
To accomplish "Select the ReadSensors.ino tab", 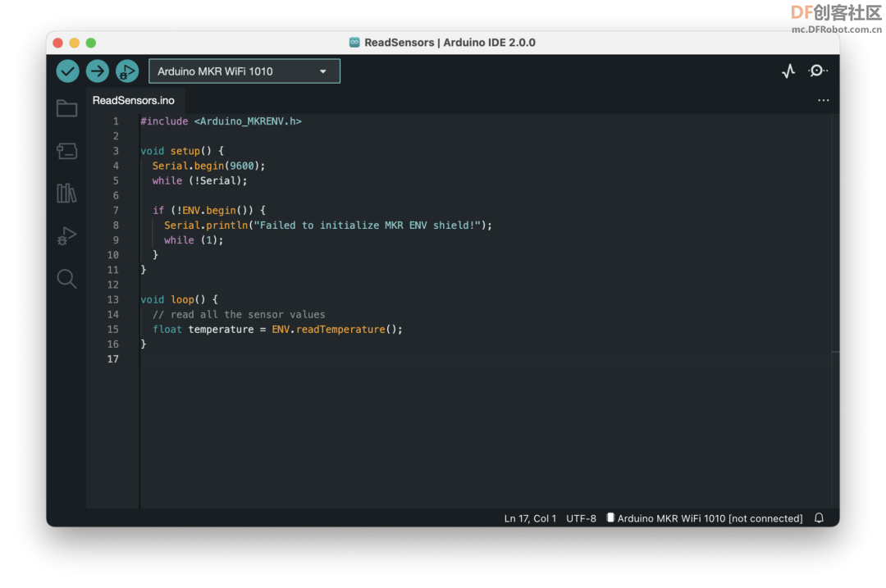I will (x=134, y=101).
